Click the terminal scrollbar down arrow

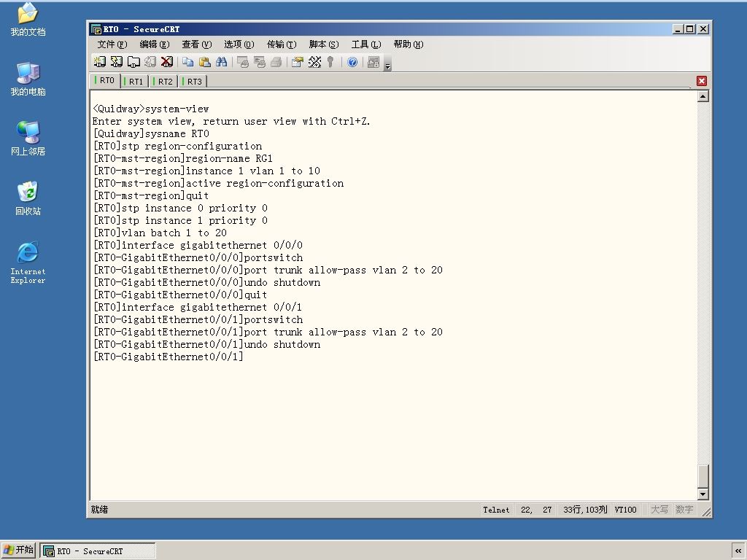click(703, 494)
